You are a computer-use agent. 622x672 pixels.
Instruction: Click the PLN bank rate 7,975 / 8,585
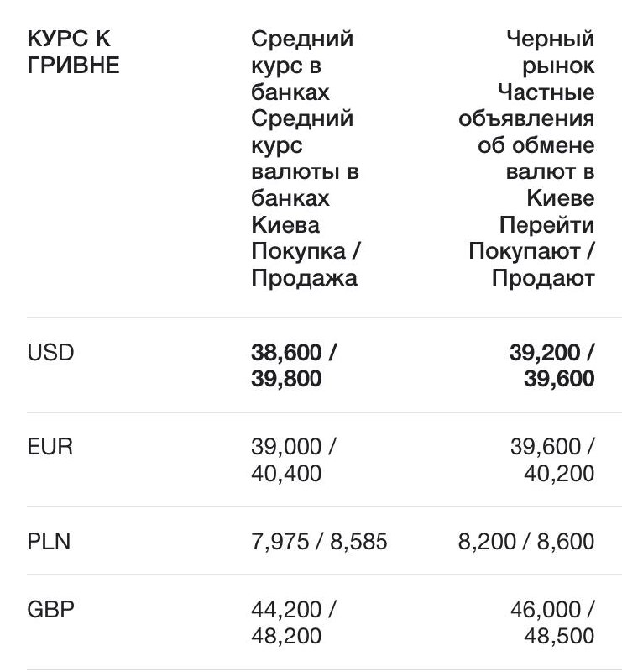(319, 542)
